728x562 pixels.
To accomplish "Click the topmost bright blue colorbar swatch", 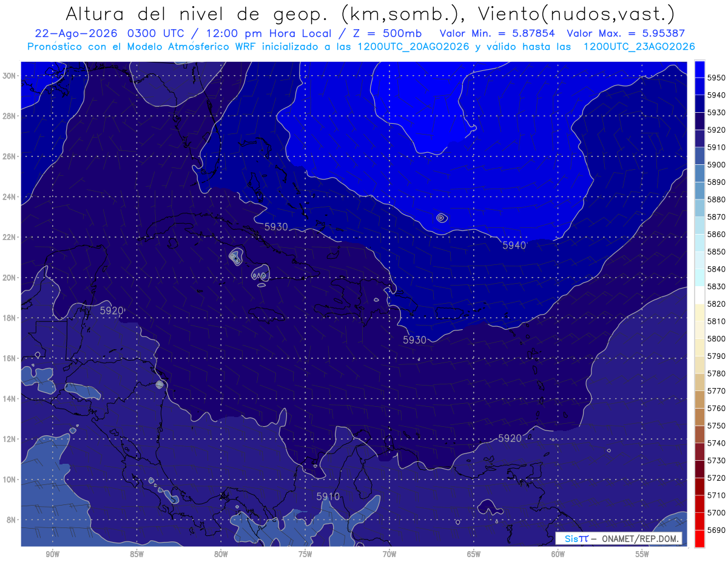I will click(x=699, y=69).
